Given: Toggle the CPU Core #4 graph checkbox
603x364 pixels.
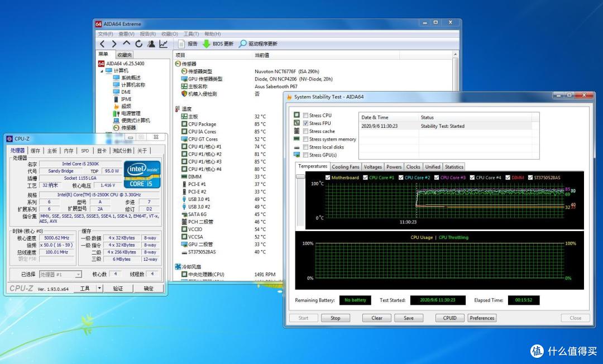Looking at the screenshot, I should 472,178.
